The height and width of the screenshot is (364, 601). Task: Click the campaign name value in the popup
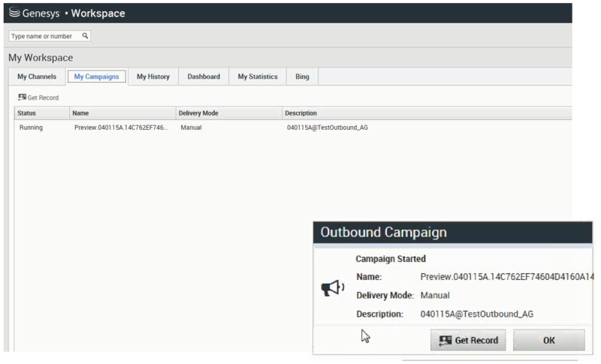pyautogui.click(x=506, y=277)
